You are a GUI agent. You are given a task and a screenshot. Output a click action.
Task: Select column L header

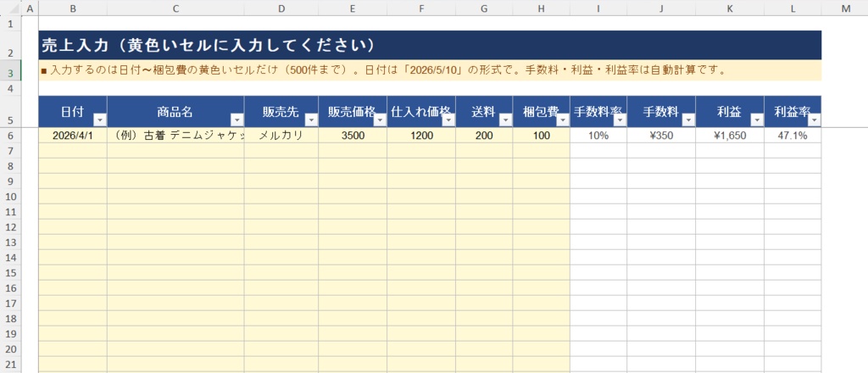(x=793, y=8)
